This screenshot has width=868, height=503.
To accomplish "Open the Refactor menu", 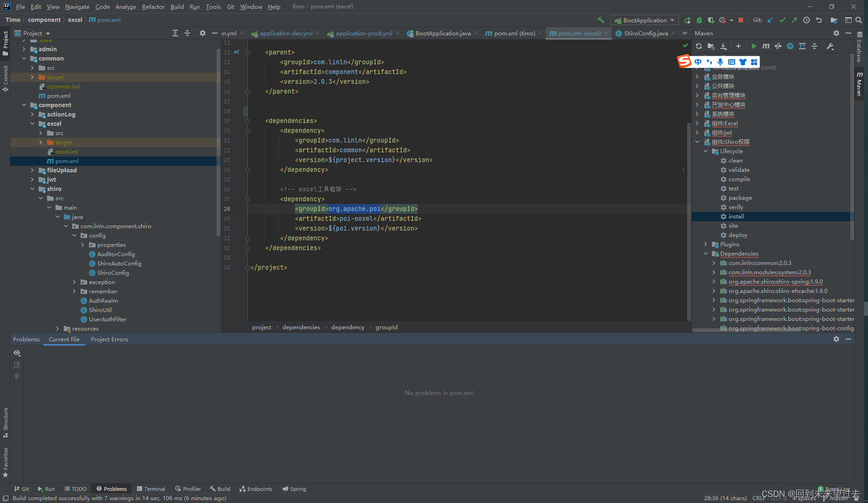I will point(153,7).
